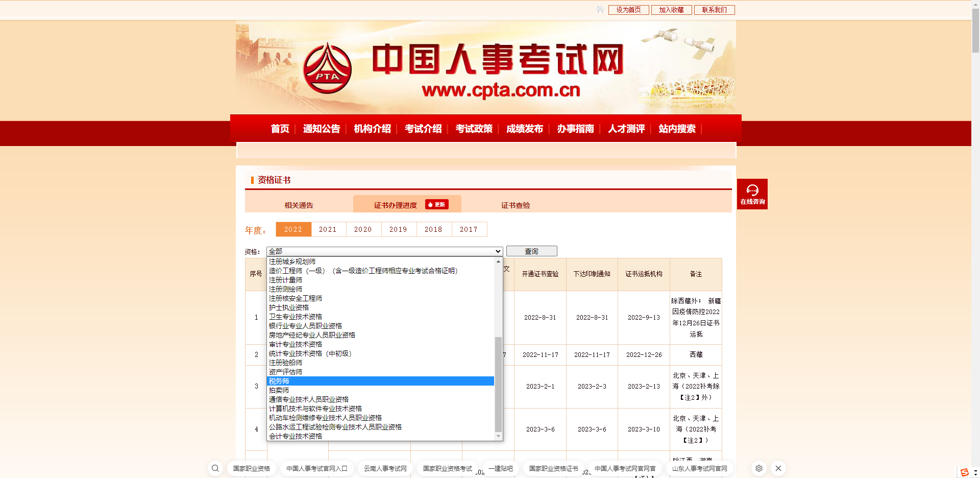Open the 在线咨询 online consult widget

point(752,194)
